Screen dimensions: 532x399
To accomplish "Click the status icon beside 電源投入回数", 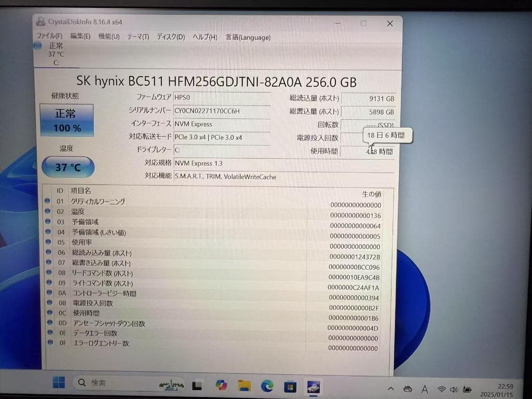I will point(48,303).
